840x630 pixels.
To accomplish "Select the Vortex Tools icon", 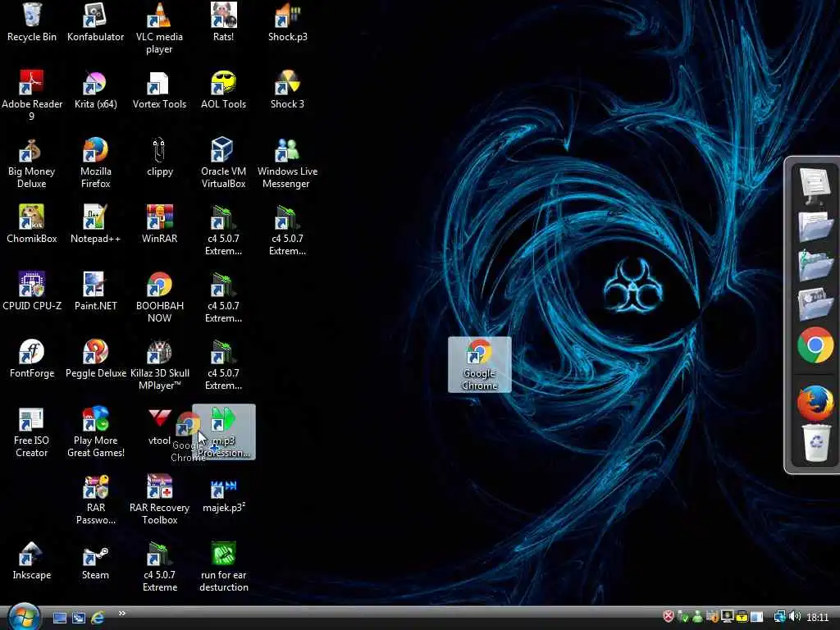I will (159, 89).
